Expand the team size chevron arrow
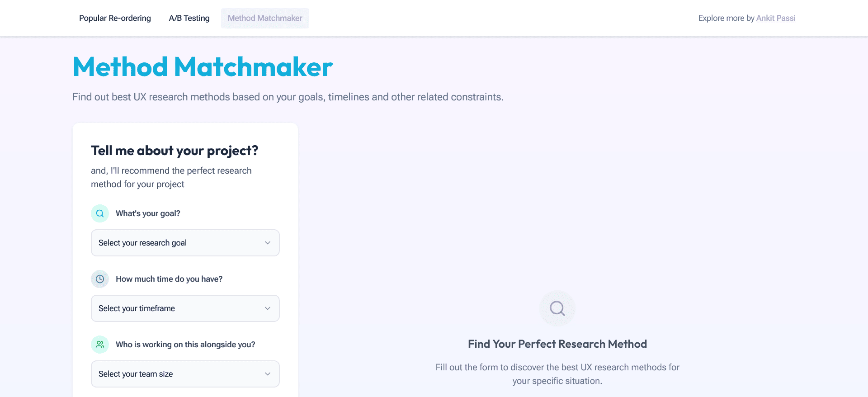The image size is (868, 397). tap(267, 374)
